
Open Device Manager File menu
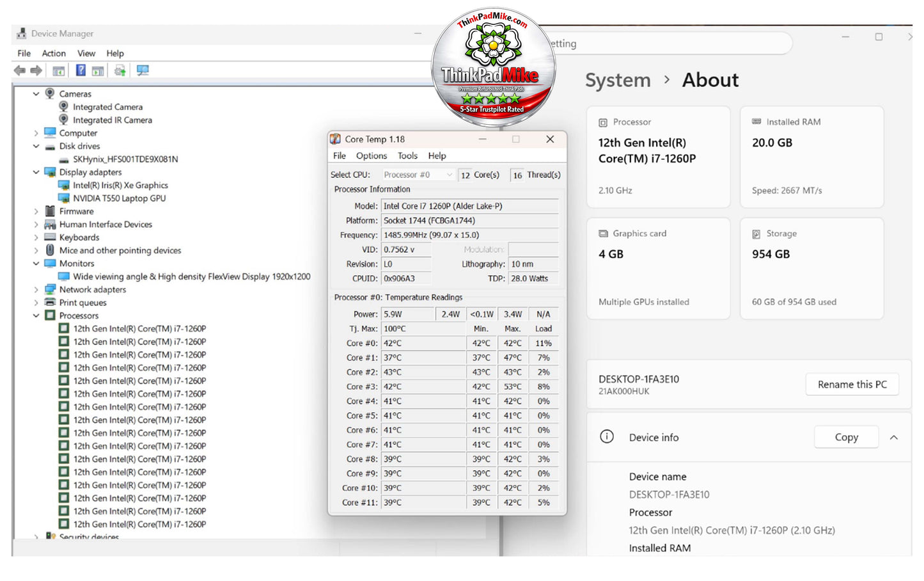click(x=24, y=53)
